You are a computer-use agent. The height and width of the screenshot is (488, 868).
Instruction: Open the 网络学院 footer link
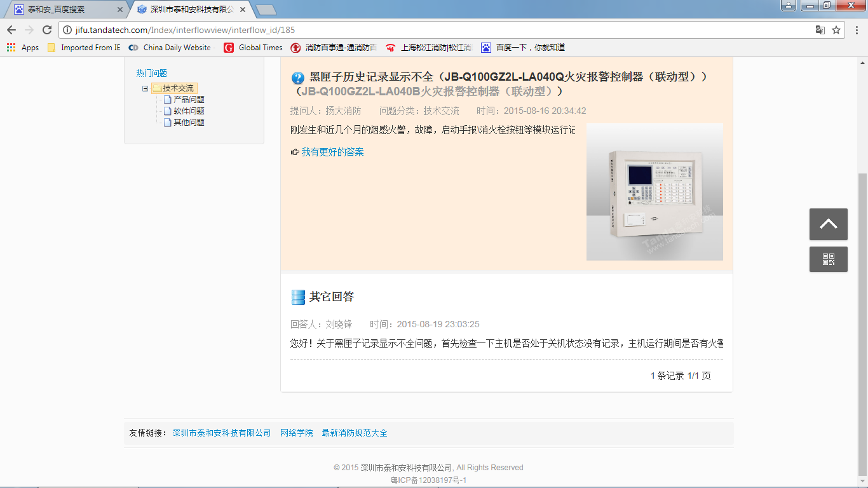coord(296,433)
